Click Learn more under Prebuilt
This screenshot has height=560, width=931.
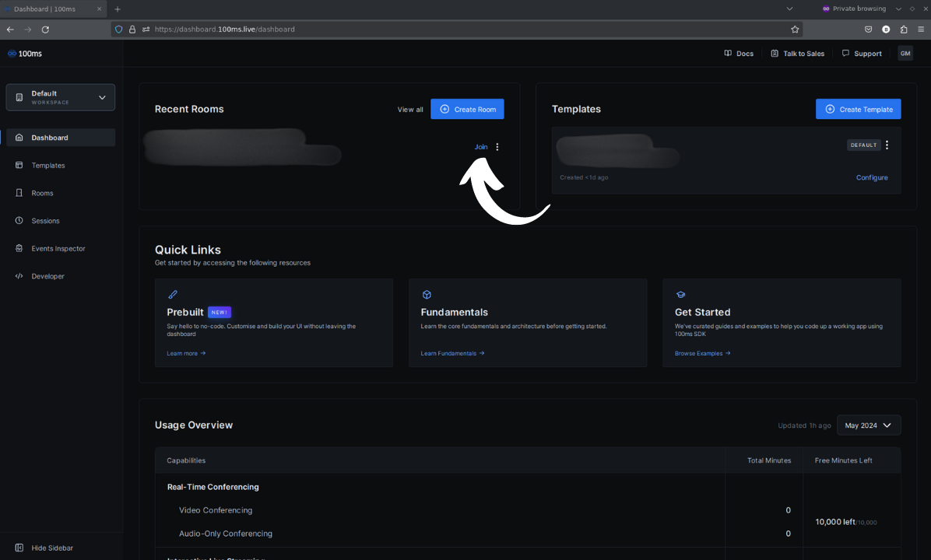[x=186, y=354]
